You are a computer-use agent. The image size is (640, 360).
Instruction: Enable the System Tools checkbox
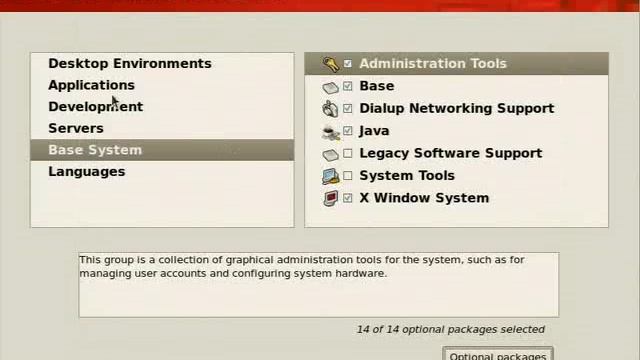tap(347, 176)
